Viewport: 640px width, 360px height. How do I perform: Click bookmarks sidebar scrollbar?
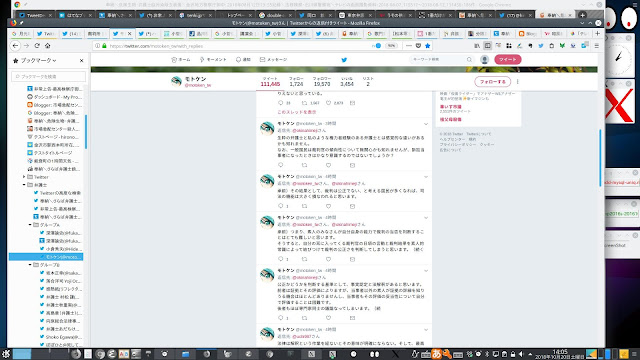point(86,132)
